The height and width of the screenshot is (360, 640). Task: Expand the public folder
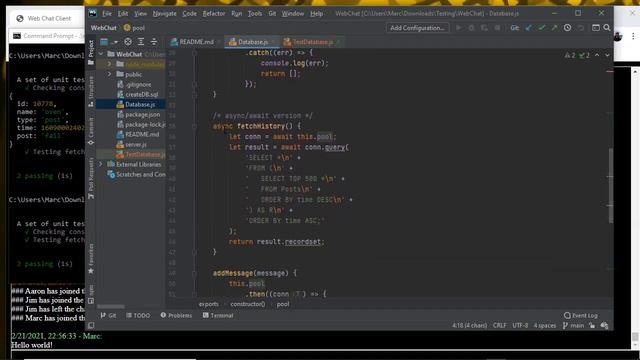[109, 74]
